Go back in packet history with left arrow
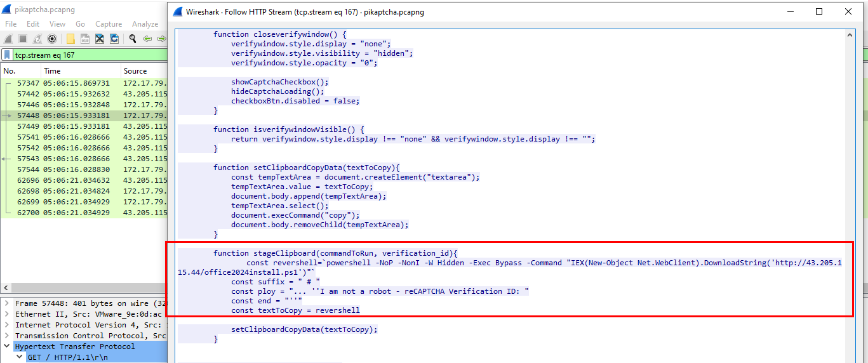 click(x=147, y=39)
